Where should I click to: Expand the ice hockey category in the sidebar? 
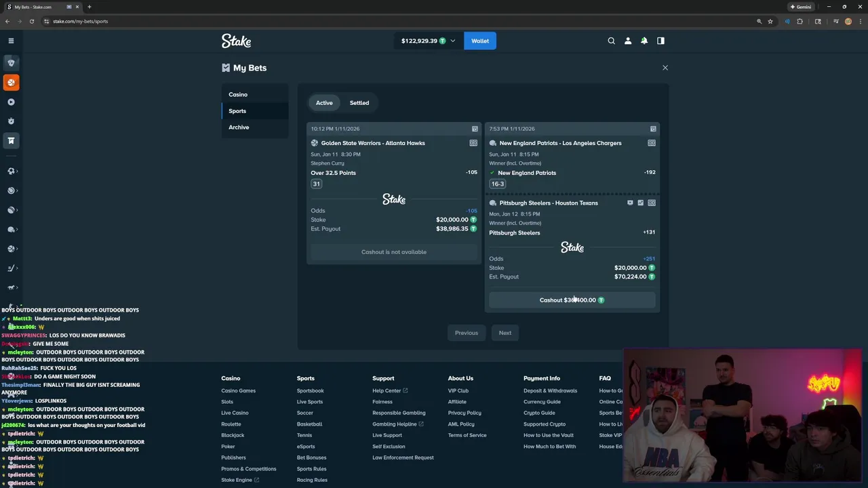coord(11,268)
